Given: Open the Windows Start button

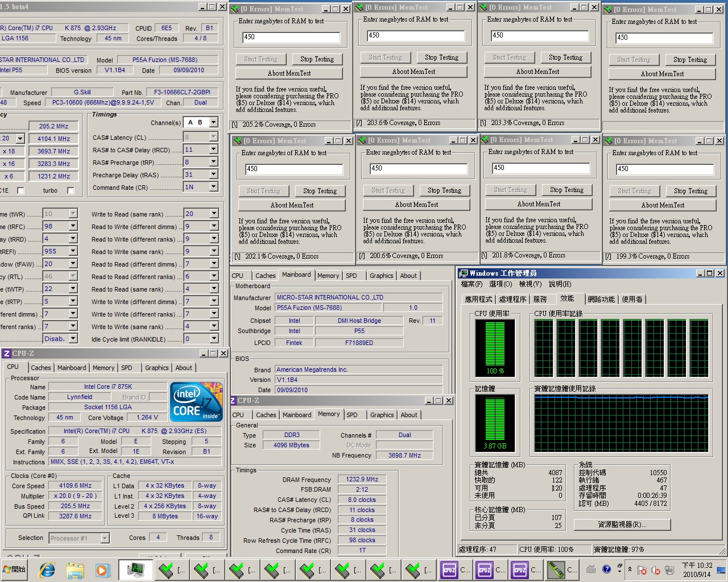Looking at the screenshot, I should coord(15,569).
